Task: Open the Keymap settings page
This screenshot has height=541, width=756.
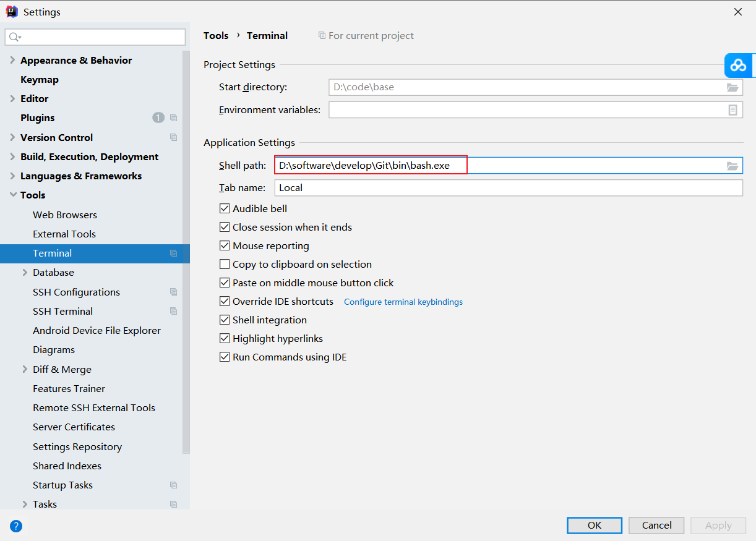Action: (40, 79)
